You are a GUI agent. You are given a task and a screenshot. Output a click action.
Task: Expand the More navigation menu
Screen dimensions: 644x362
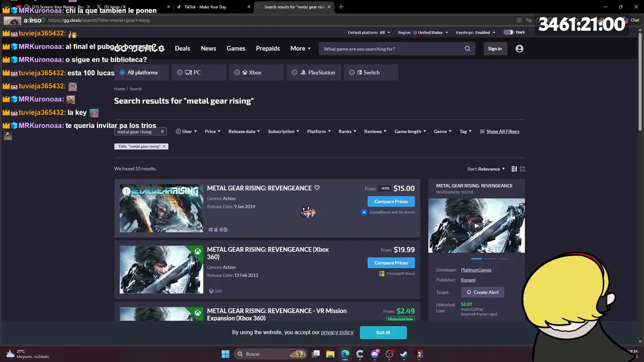(300, 49)
